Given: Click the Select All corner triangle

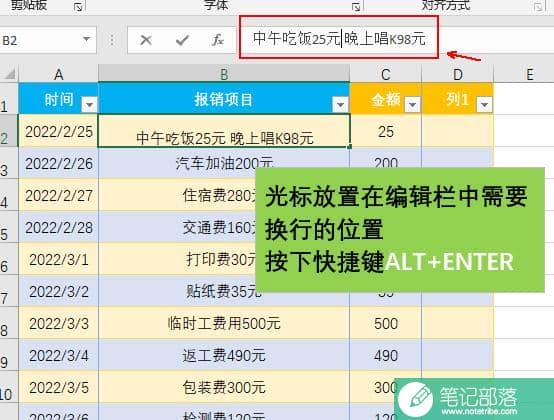Looking at the screenshot, I should tap(10, 73).
